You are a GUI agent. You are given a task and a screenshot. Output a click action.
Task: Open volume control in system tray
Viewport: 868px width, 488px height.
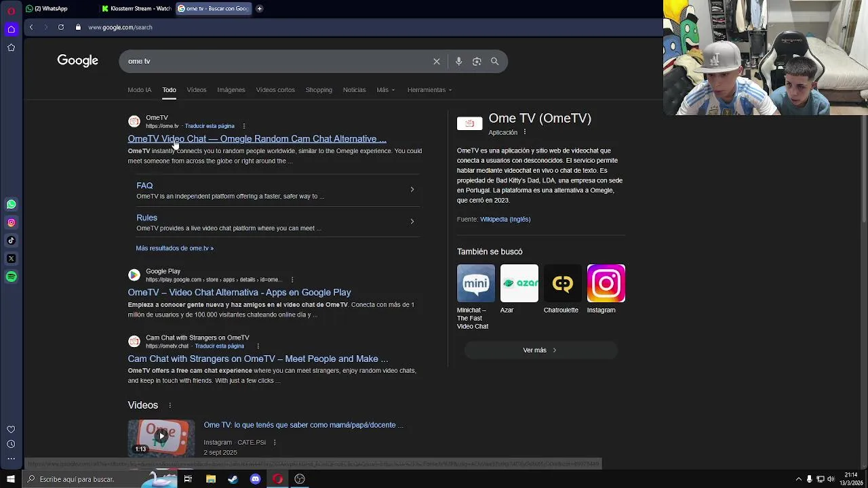point(831,479)
